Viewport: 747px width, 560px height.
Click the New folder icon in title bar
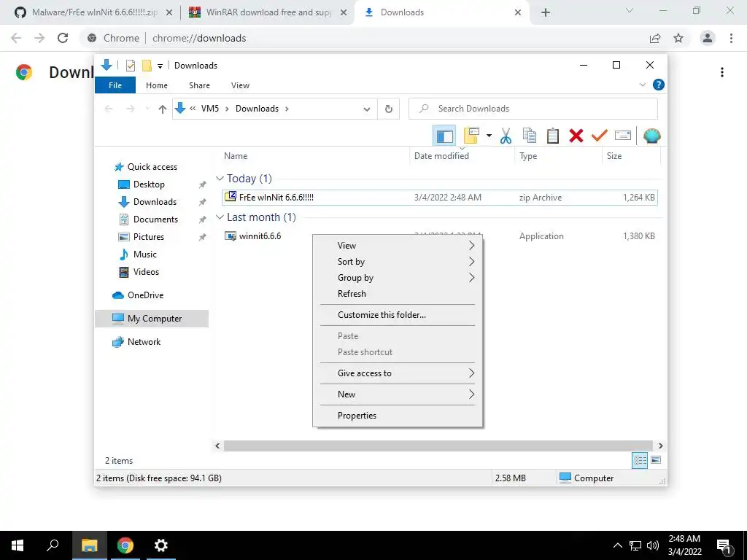tap(147, 66)
